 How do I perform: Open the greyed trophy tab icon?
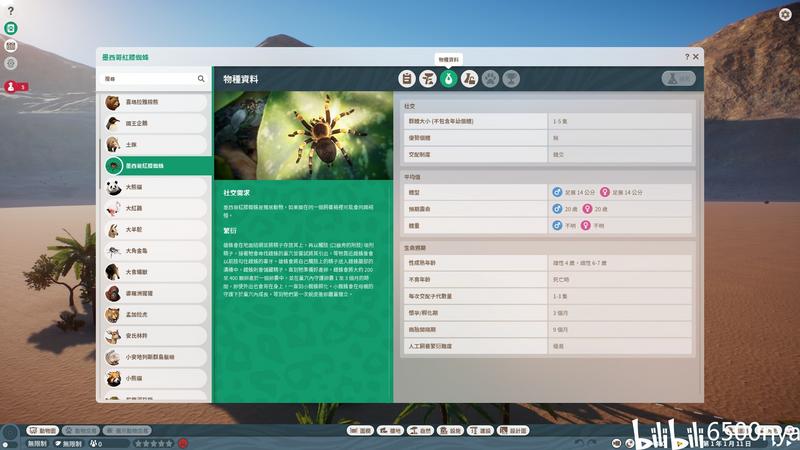point(511,79)
